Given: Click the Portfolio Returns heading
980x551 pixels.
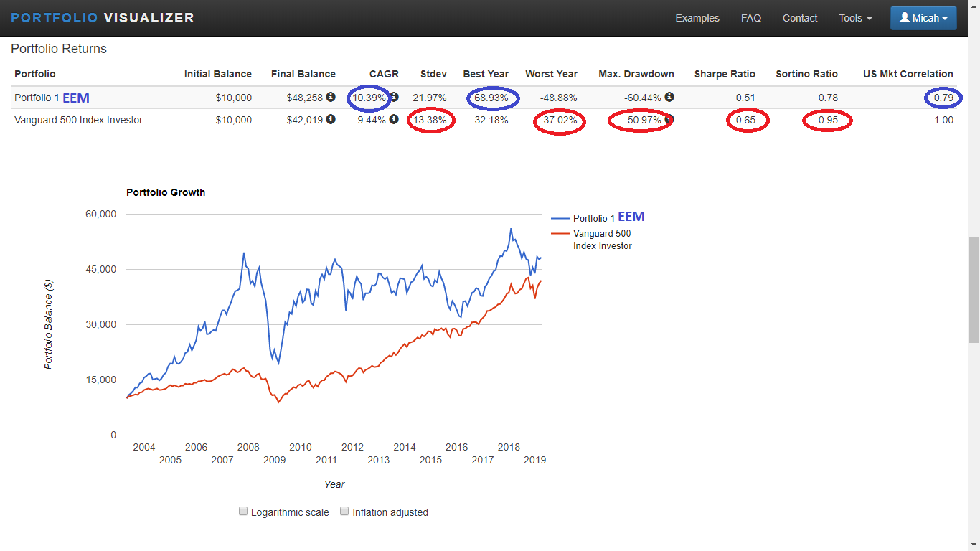Looking at the screenshot, I should (59, 49).
